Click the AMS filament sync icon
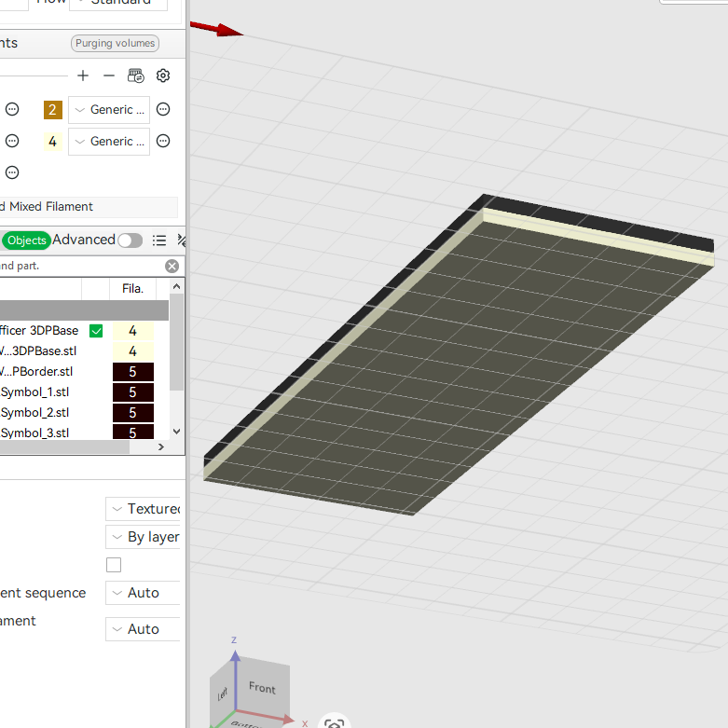Image resolution: width=728 pixels, height=728 pixels. coord(135,76)
